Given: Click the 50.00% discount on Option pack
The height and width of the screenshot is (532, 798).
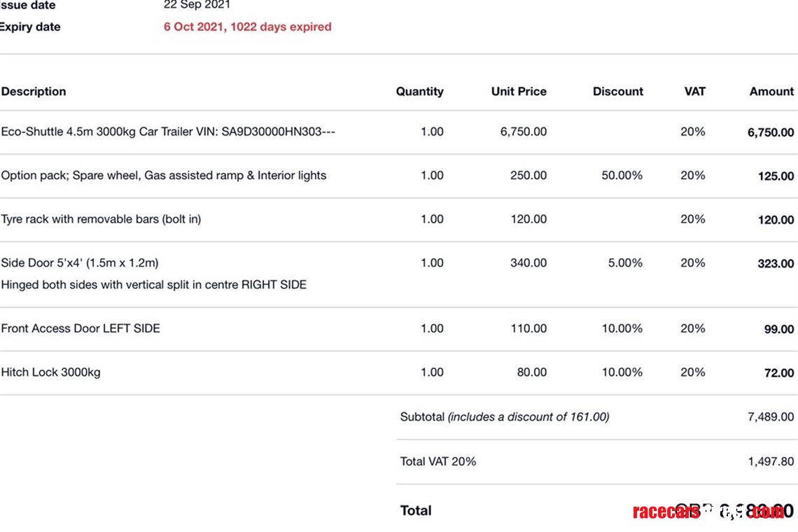Looking at the screenshot, I should [x=622, y=176].
